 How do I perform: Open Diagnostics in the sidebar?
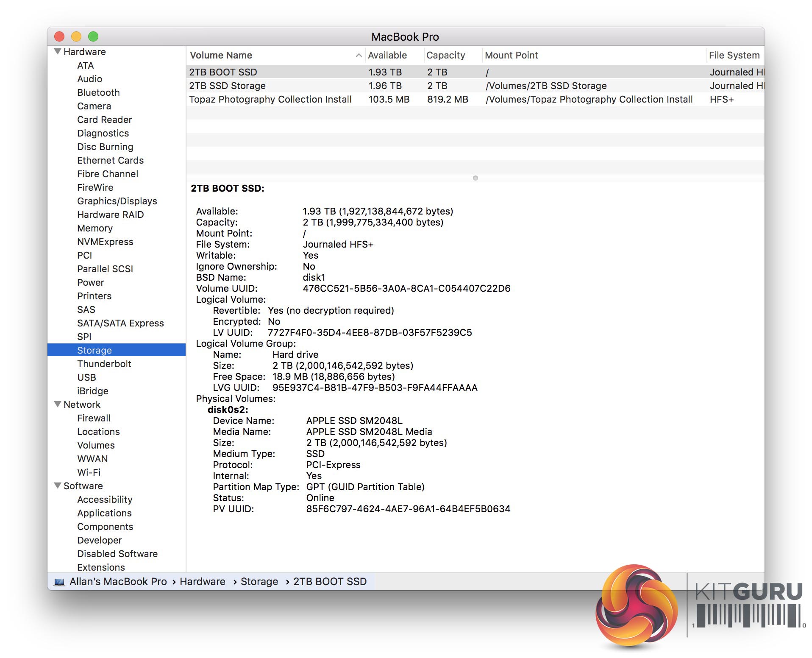click(x=103, y=133)
